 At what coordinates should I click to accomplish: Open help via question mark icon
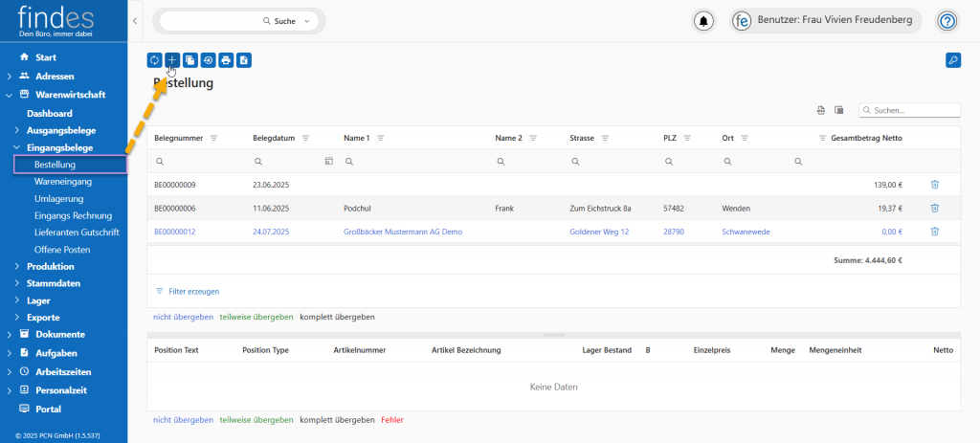[x=947, y=21]
